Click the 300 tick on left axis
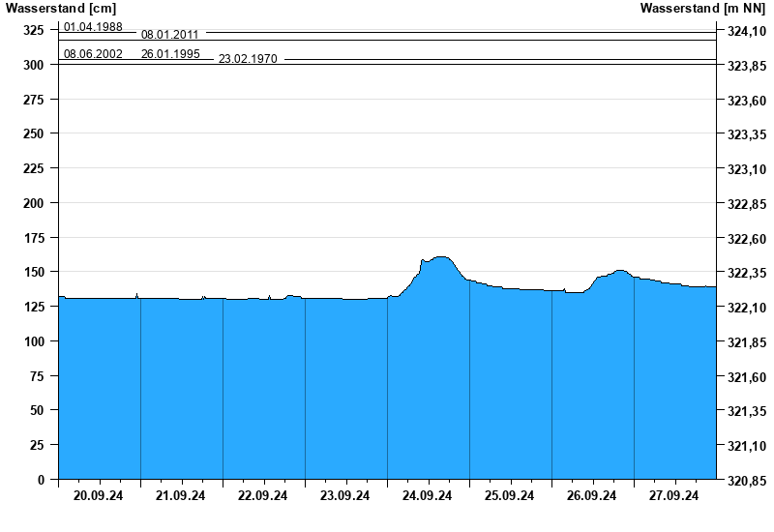This screenshot has height=532, width=774. pos(34,65)
